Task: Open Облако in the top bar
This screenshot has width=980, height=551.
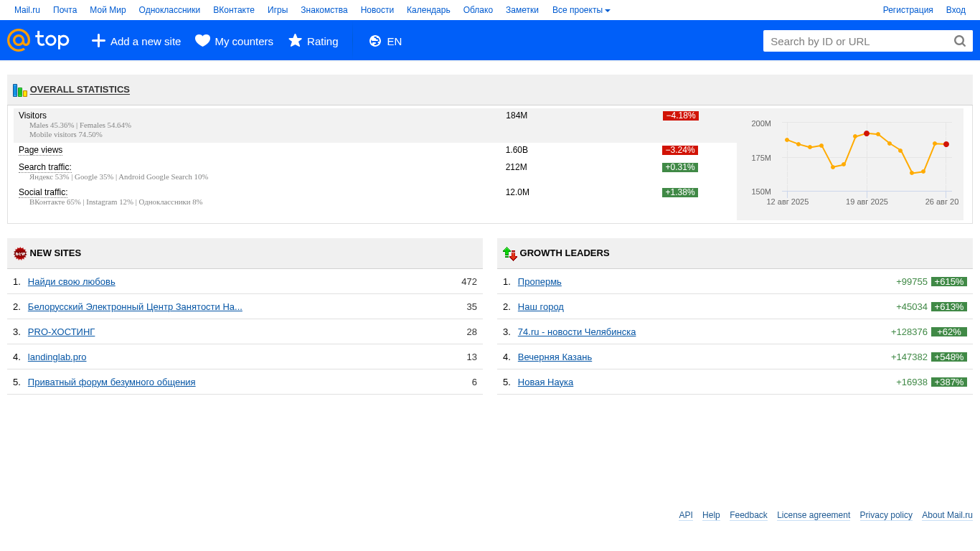Action: click(478, 10)
